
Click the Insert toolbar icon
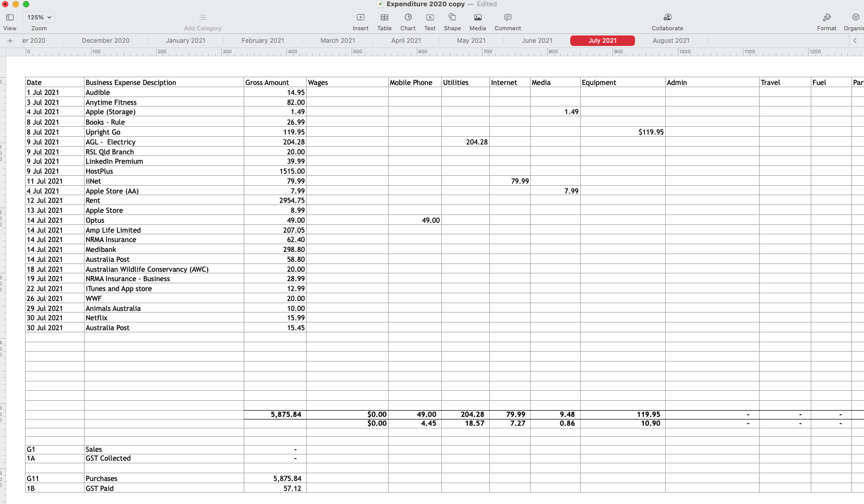361,17
